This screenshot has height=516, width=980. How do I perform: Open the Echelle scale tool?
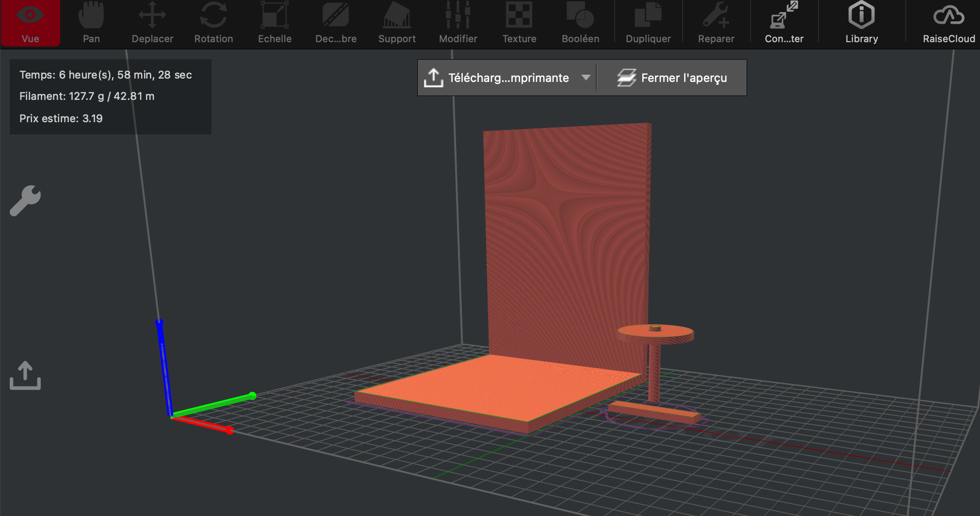[x=275, y=23]
